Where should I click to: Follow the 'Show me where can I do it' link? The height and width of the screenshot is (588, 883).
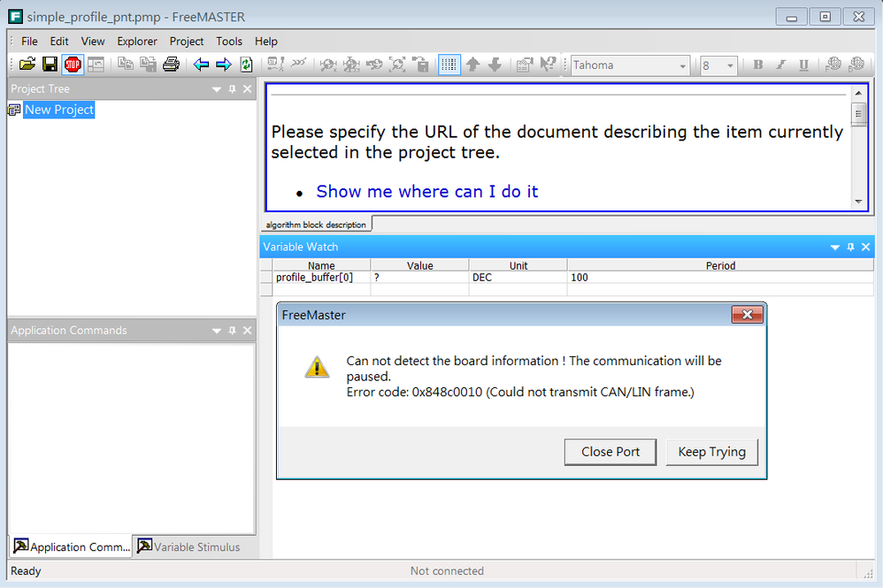point(426,191)
